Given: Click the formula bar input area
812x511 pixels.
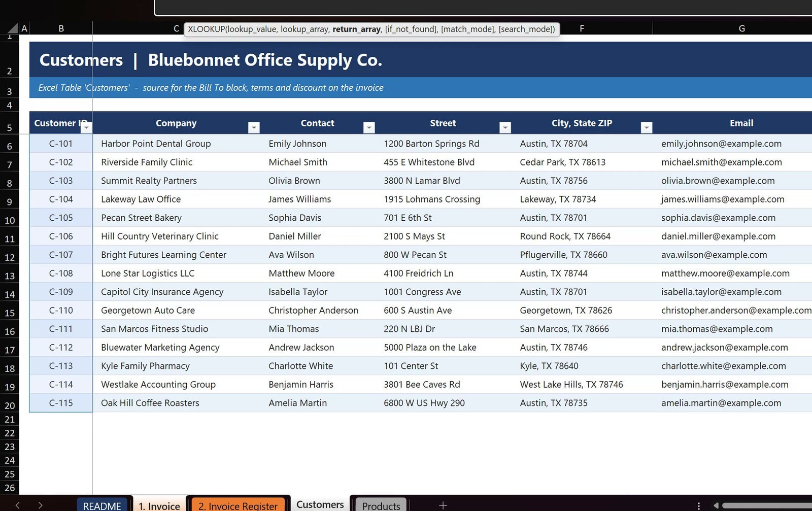Looking at the screenshot, I should tap(483, 7).
